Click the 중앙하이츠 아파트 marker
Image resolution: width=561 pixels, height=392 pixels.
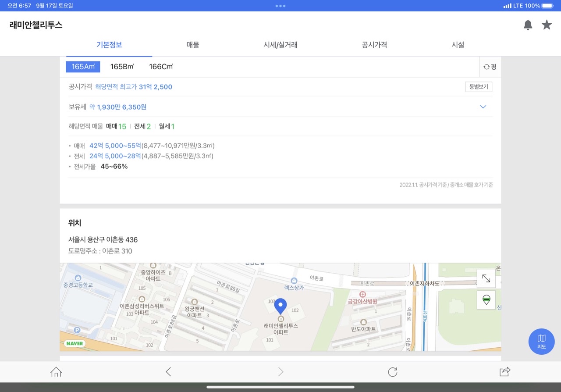(x=153, y=272)
